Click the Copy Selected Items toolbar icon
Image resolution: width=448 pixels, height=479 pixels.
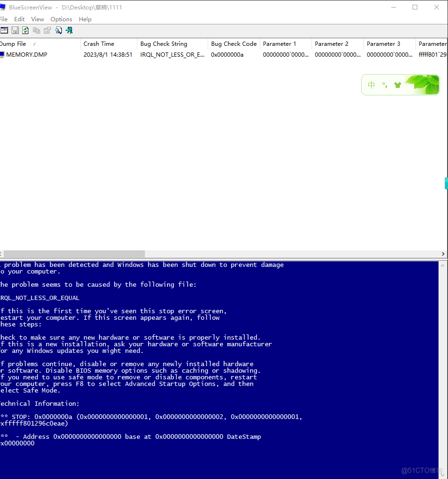pyautogui.click(x=36, y=30)
